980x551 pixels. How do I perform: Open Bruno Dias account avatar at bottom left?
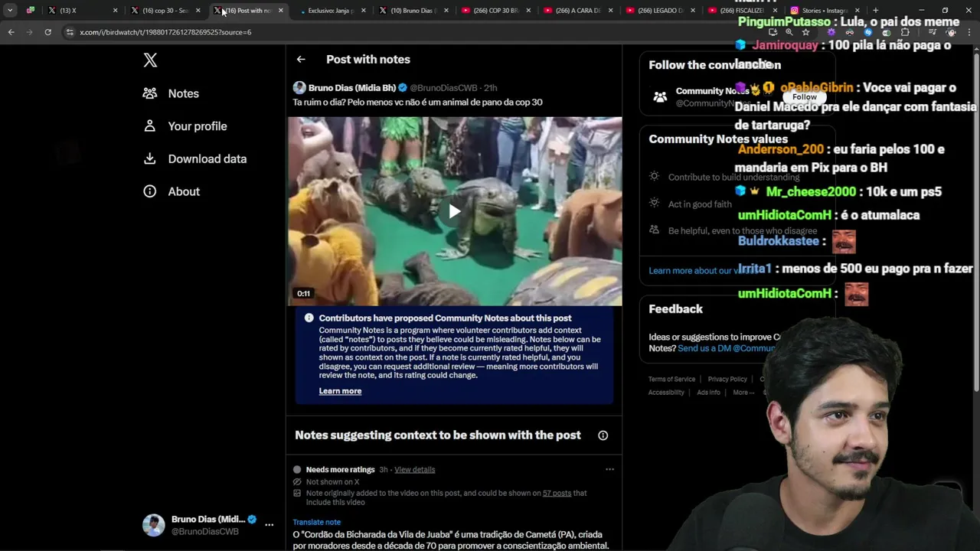(154, 525)
